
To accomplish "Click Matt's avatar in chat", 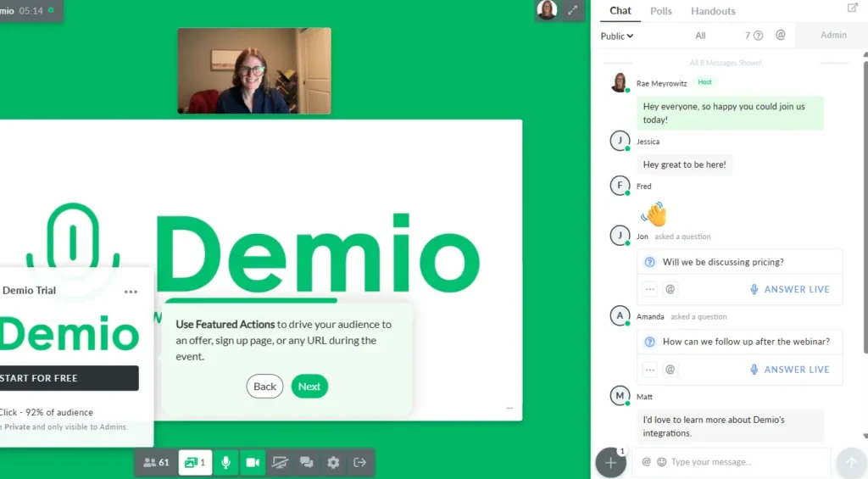I will pyautogui.click(x=620, y=396).
